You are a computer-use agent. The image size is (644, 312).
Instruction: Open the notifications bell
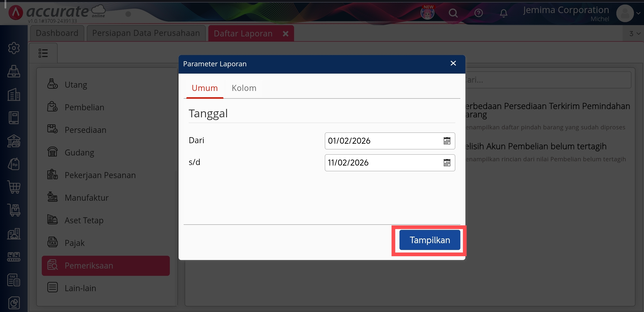pos(503,13)
